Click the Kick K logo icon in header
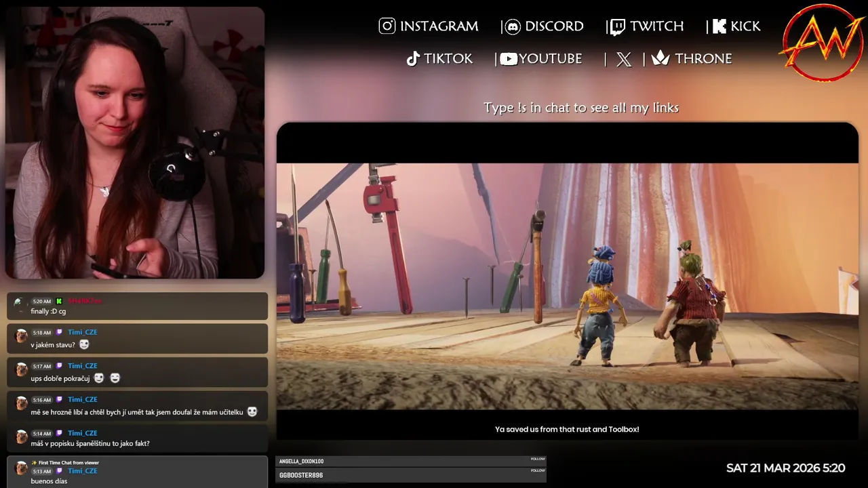 (x=719, y=26)
